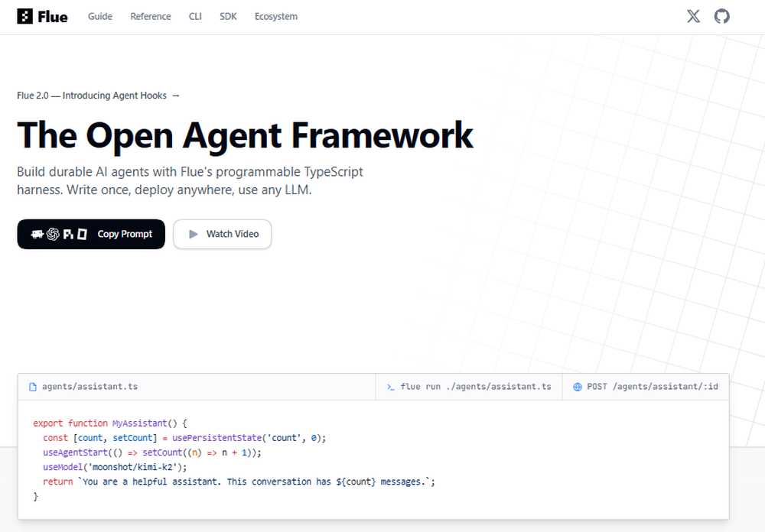This screenshot has height=532, width=765.
Task: Open the SDK nav item
Action: (x=228, y=17)
